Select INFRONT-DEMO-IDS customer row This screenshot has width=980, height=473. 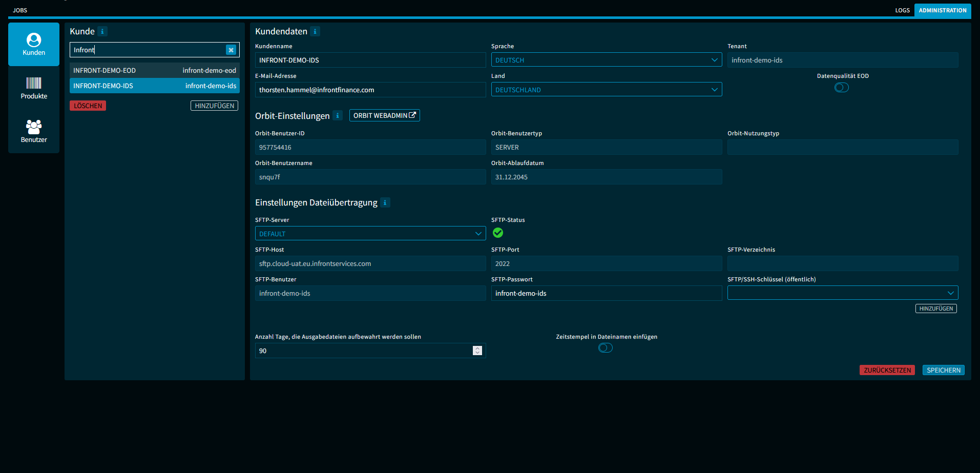pos(155,86)
